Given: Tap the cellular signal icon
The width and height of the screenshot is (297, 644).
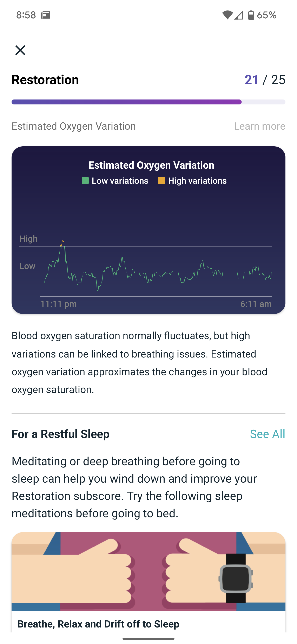Looking at the screenshot, I should (x=239, y=15).
